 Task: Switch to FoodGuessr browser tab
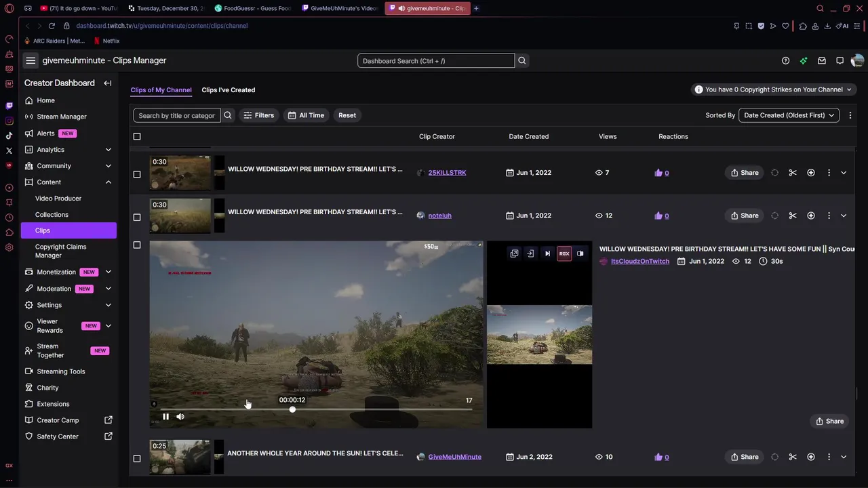tap(253, 8)
